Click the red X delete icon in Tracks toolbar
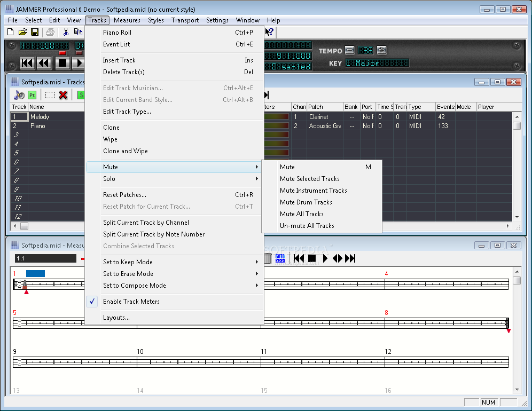The width and height of the screenshot is (532, 411). point(63,95)
